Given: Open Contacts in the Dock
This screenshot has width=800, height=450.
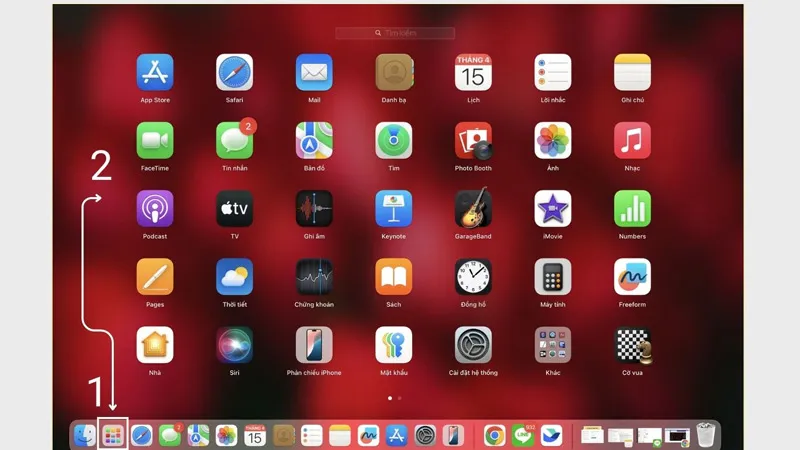Looking at the screenshot, I should pyautogui.click(x=283, y=436).
